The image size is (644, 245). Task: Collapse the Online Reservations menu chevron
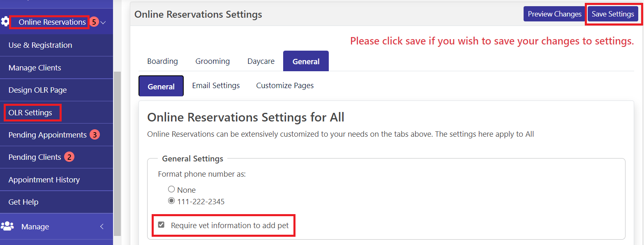tap(103, 22)
